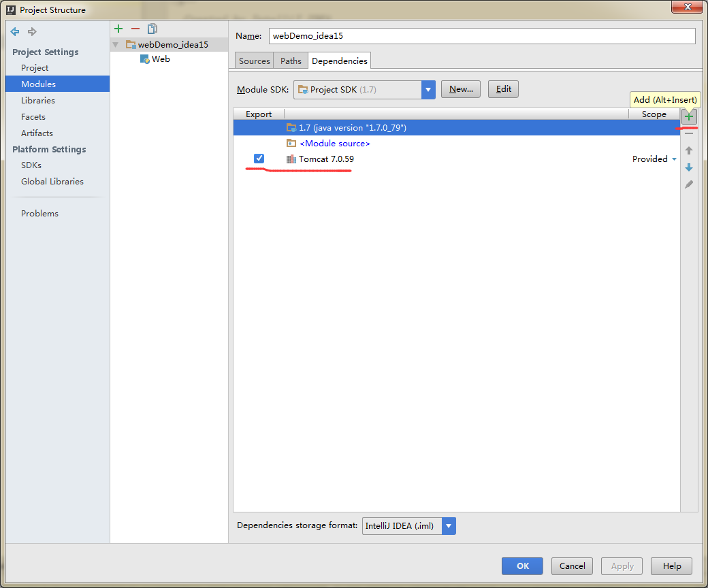The width and height of the screenshot is (708, 588).
Task: Click the Scope column header
Action: (654, 114)
